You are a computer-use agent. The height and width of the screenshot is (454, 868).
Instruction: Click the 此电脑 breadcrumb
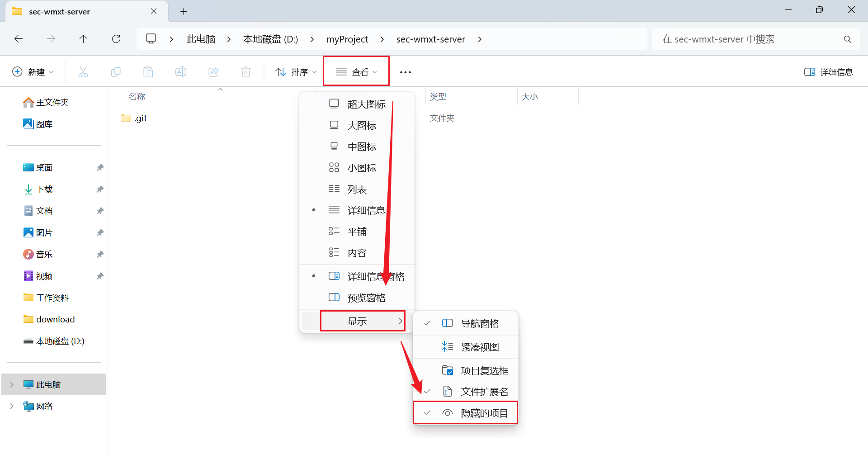pyautogui.click(x=201, y=39)
